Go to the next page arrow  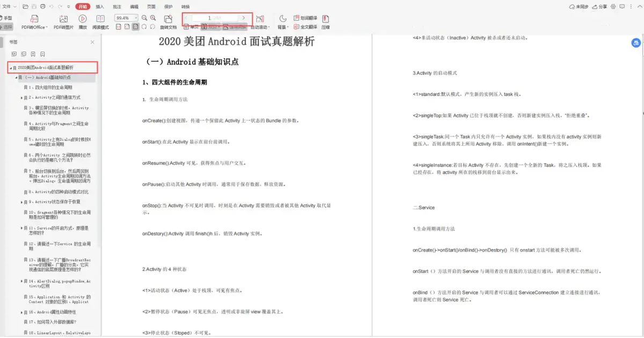pyautogui.click(x=244, y=18)
